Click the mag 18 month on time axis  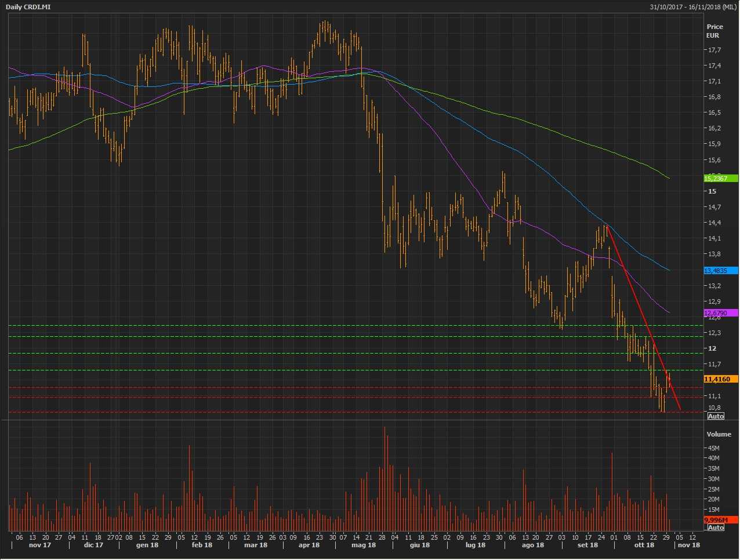(x=363, y=545)
